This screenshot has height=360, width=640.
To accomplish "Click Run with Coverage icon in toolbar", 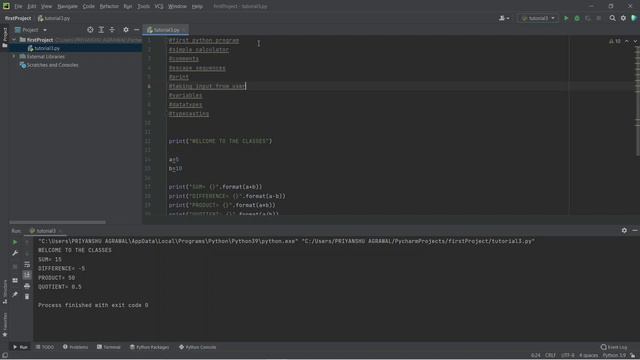I will click(588, 18).
